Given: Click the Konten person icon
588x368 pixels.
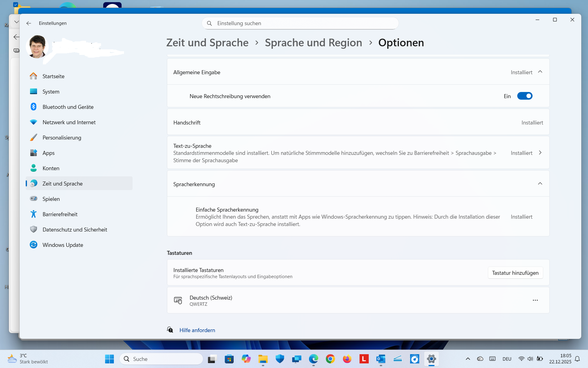Looking at the screenshot, I should 33,168.
